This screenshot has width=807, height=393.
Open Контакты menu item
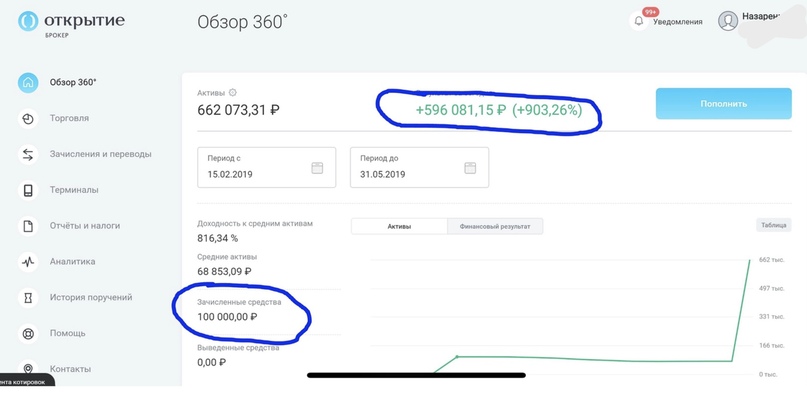(71, 369)
